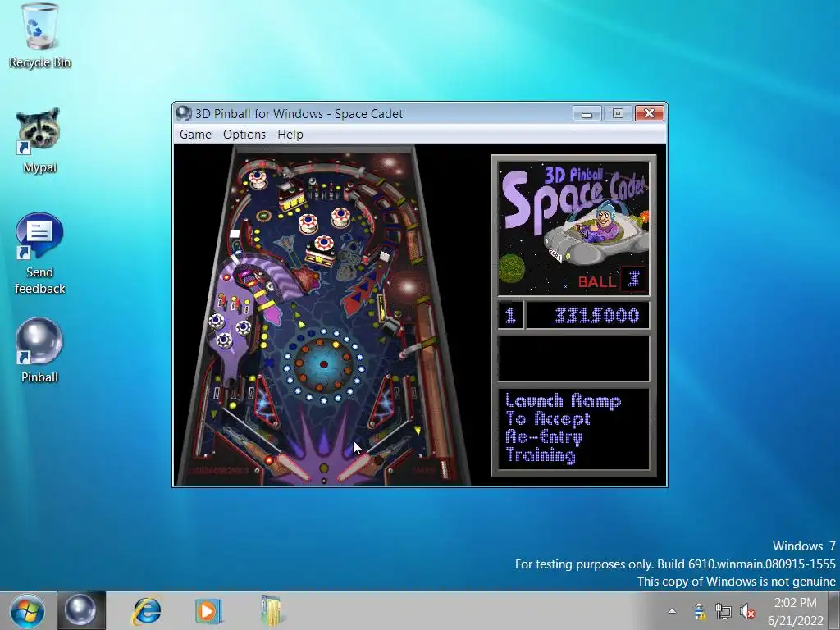840x630 pixels.
Task: Click the pinball window title bar icon
Action: point(184,113)
